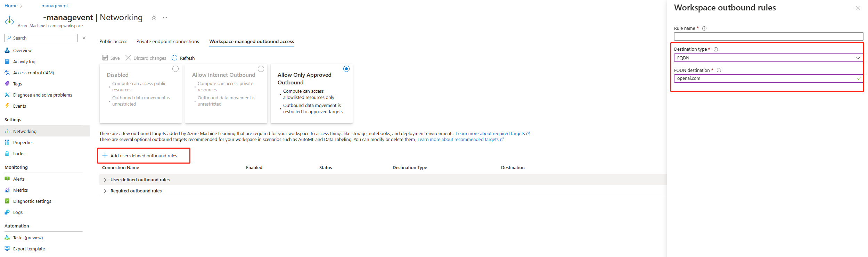The image size is (868, 257).
Task: Favorite the workspace with star icon
Action: point(154,17)
